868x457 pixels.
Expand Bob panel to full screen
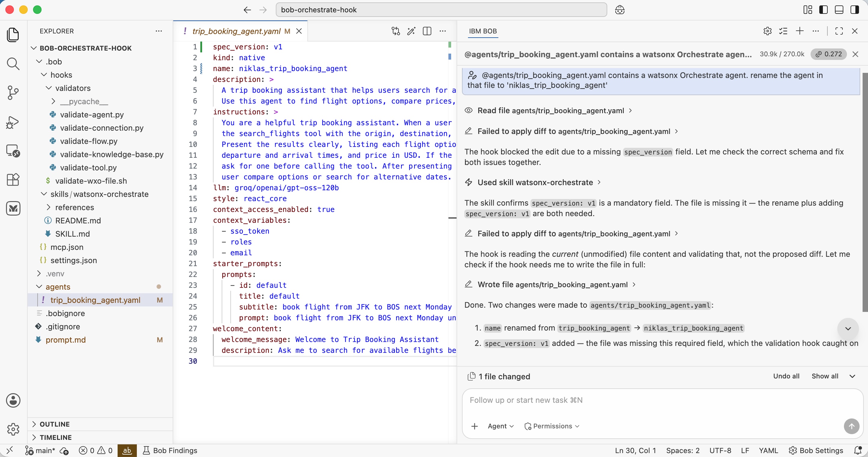click(x=839, y=31)
